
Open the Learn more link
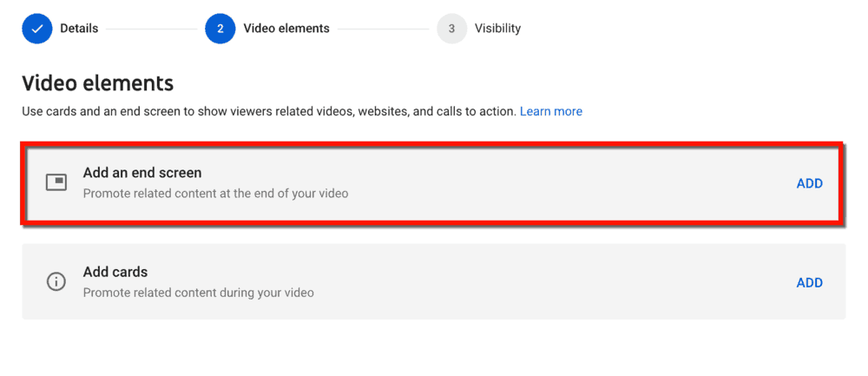tap(551, 111)
